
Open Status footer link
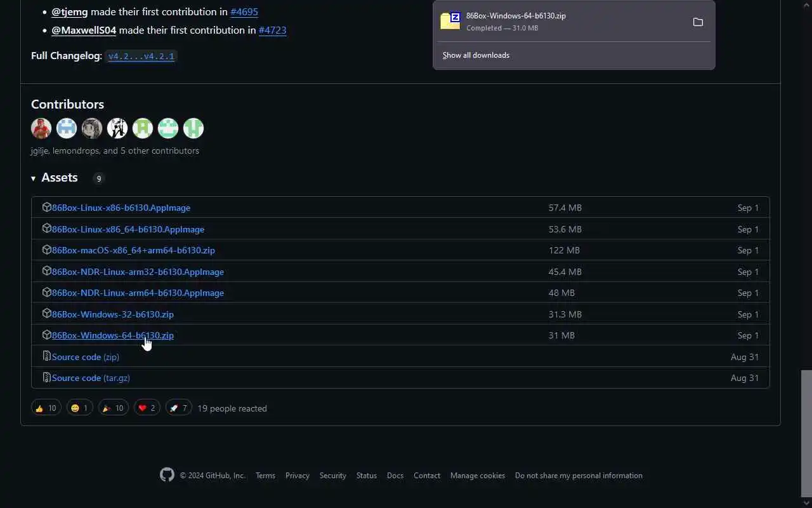click(x=367, y=476)
